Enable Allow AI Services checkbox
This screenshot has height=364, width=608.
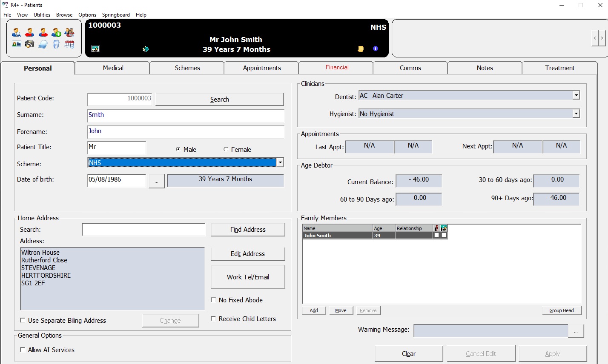click(23, 350)
